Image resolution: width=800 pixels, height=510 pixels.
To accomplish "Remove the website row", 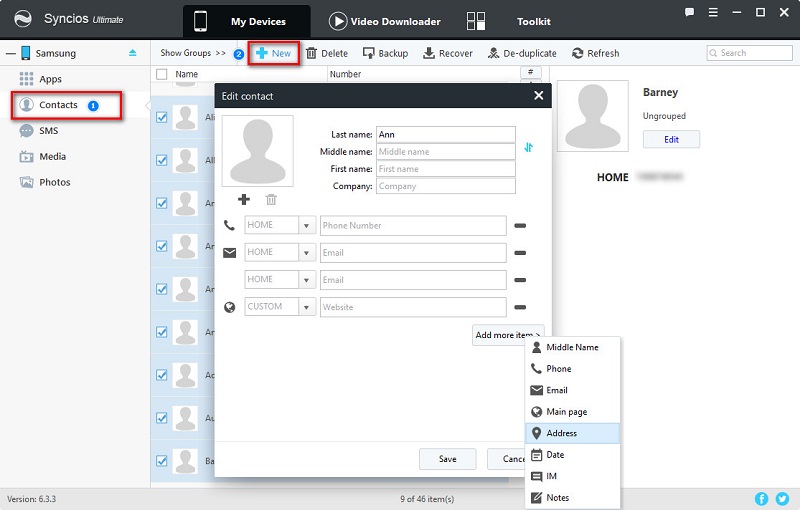I will pyautogui.click(x=520, y=307).
